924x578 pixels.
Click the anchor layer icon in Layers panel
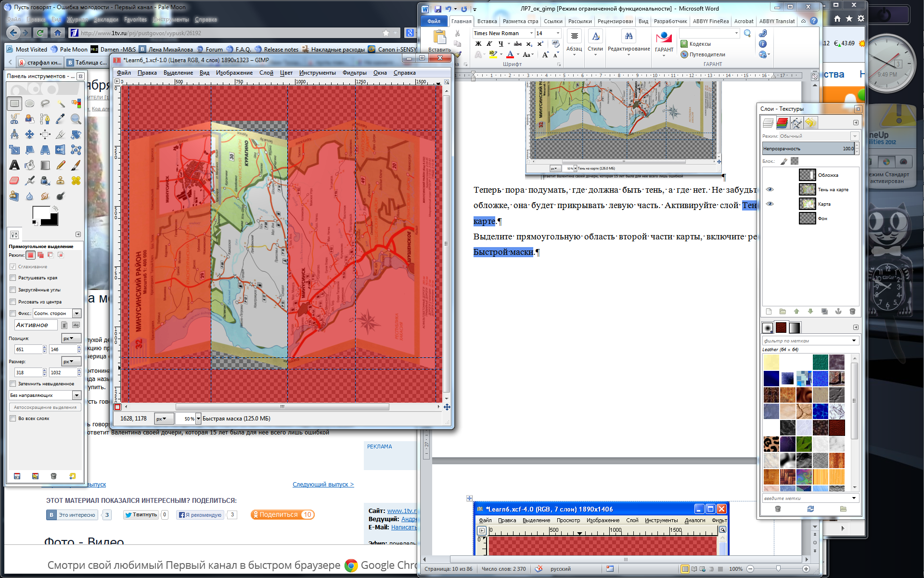pos(838,312)
